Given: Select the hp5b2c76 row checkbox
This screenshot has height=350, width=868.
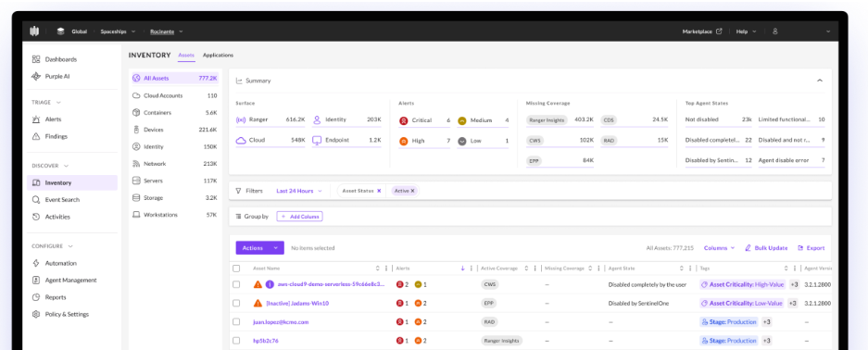Looking at the screenshot, I should point(236,341).
